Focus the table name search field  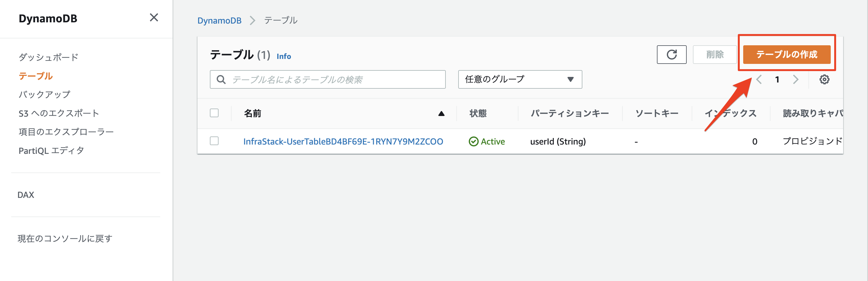[328, 79]
